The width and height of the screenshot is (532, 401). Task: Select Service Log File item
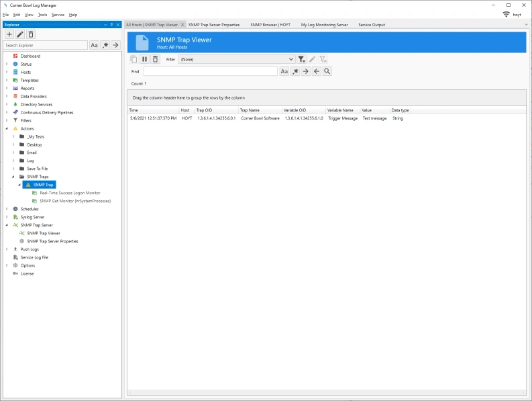pos(34,257)
